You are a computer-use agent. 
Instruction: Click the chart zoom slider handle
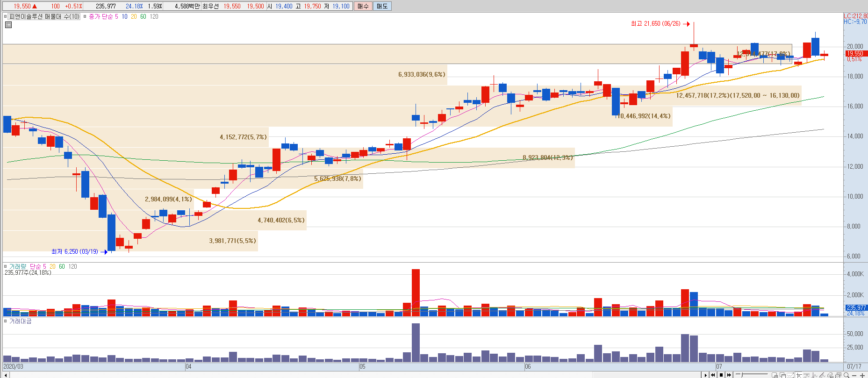click(x=741, y=375)
